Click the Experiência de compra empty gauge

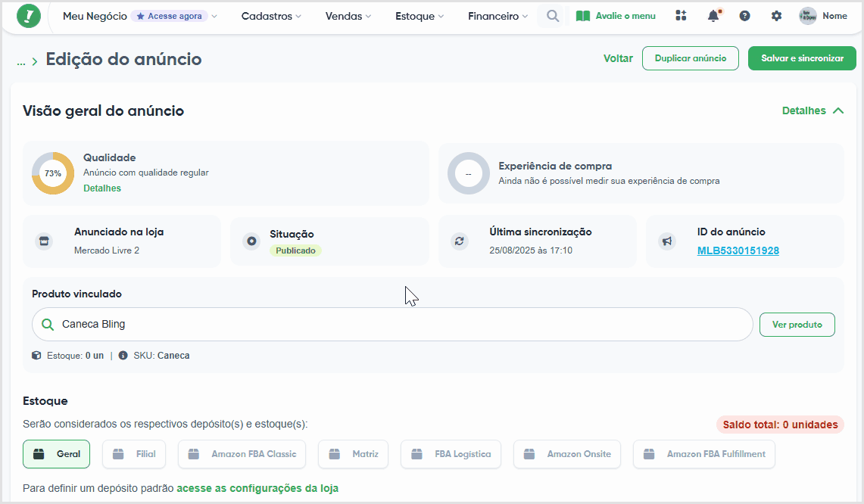469,173
